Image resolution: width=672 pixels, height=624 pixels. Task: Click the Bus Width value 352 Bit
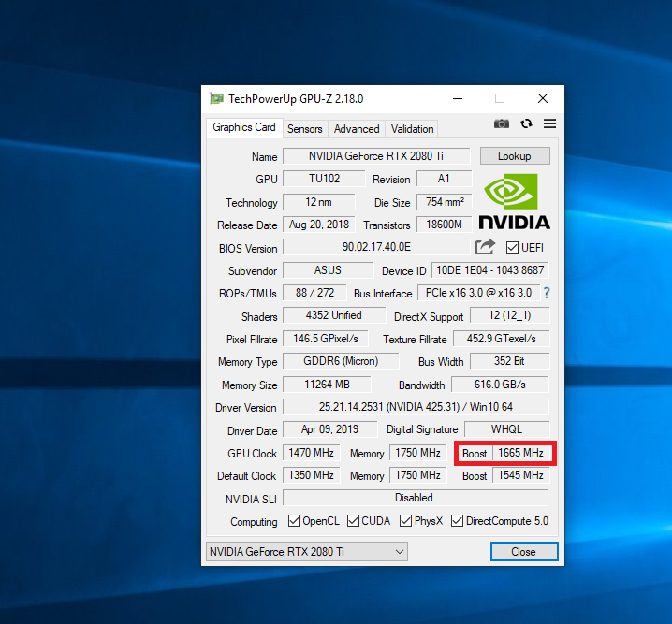tap(509, 361)
